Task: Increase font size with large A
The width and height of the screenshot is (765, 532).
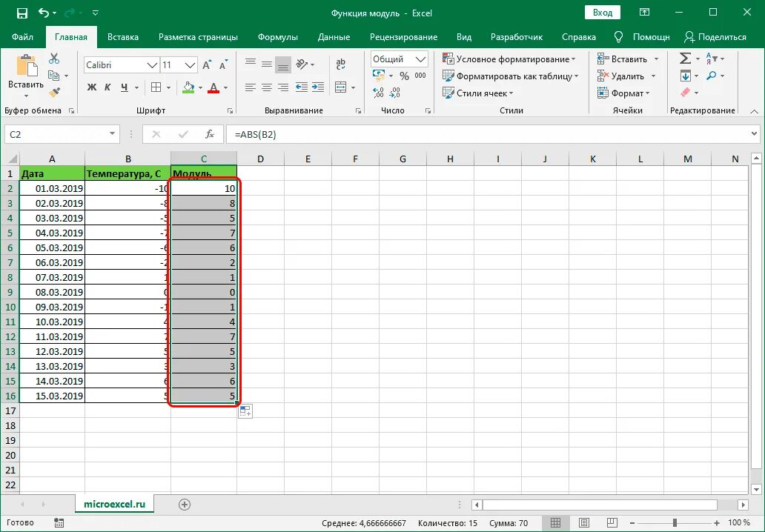Action: [207, 65]
